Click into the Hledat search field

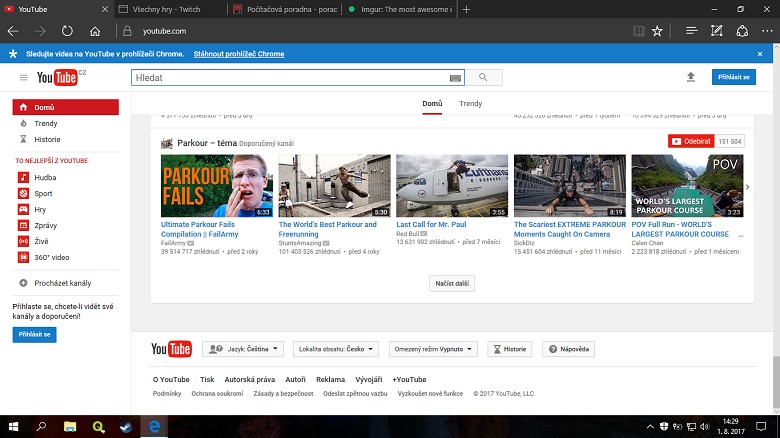tap(290, 77)
